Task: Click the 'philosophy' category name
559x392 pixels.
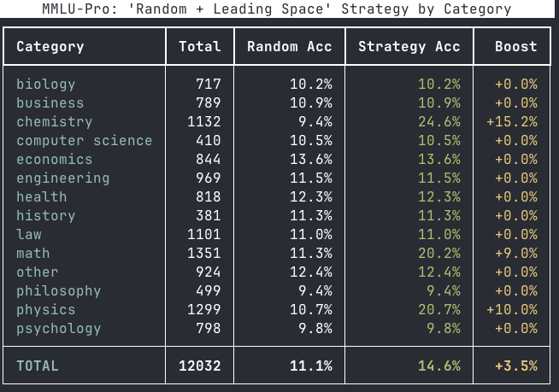Action: coord(58,290)
